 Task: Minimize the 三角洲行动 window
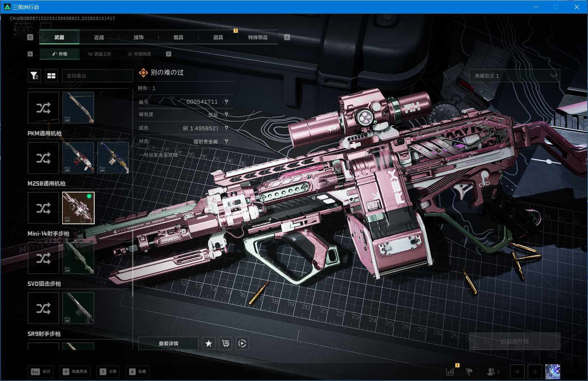click(536, 7)
